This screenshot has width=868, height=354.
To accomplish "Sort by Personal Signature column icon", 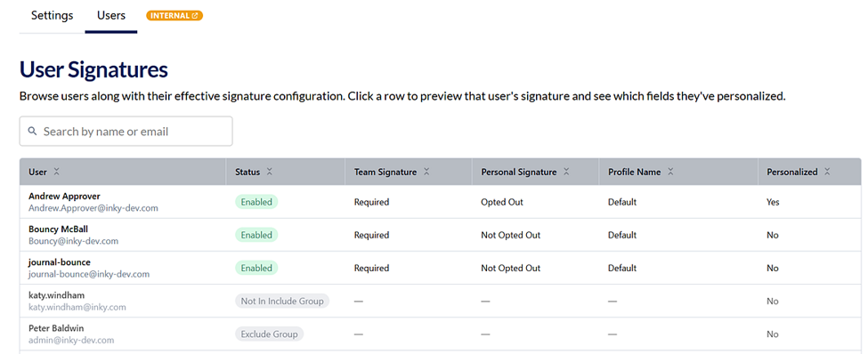I will tap(566, 172).
